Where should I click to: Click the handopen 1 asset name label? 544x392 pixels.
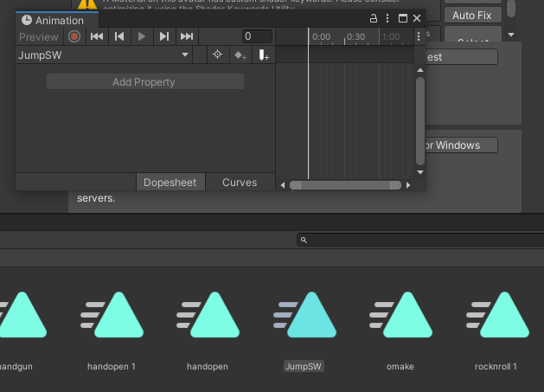(112, 367)
